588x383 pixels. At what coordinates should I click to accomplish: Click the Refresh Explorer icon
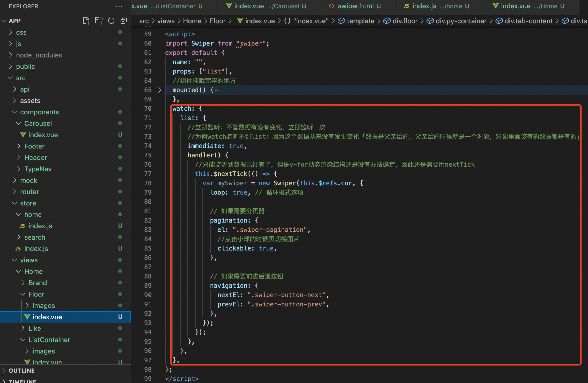[x=111, y=21]
